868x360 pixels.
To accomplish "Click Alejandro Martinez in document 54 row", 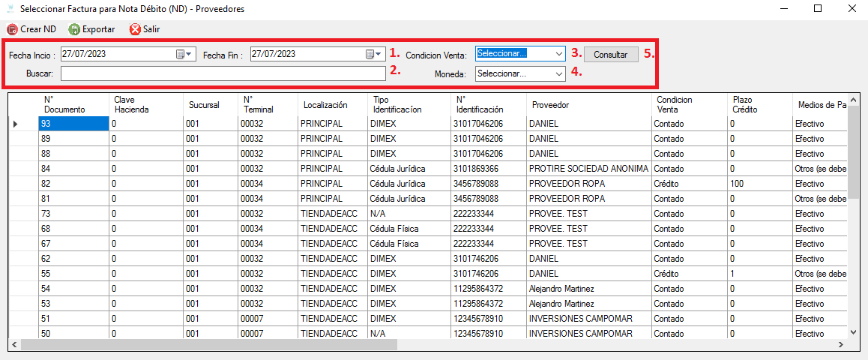I will (588, 288).
